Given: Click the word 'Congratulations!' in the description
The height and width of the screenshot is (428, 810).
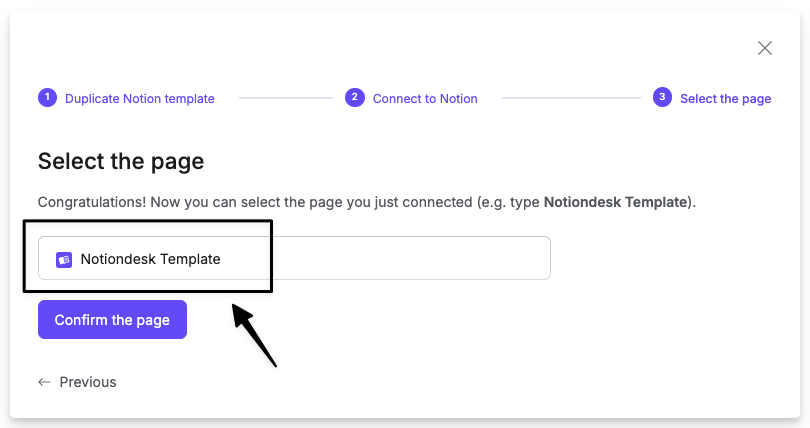Looking at the screenshot, I should click(x=92, y=202).
